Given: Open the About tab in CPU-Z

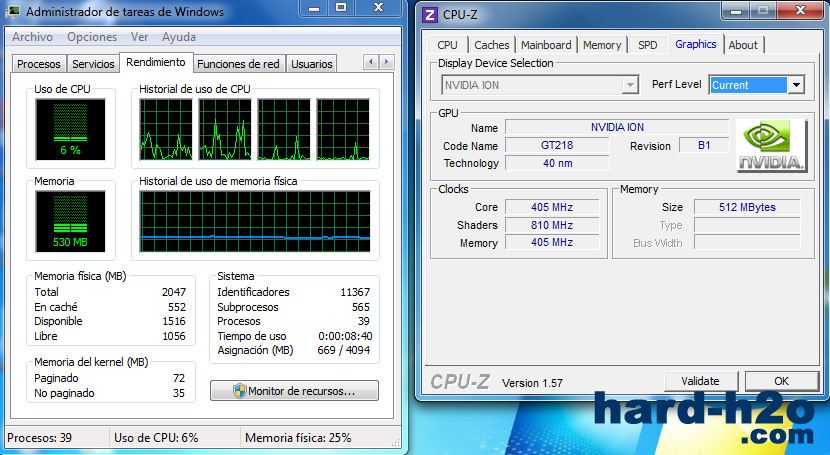Looking at the screenshot, I should click(743, 45).
